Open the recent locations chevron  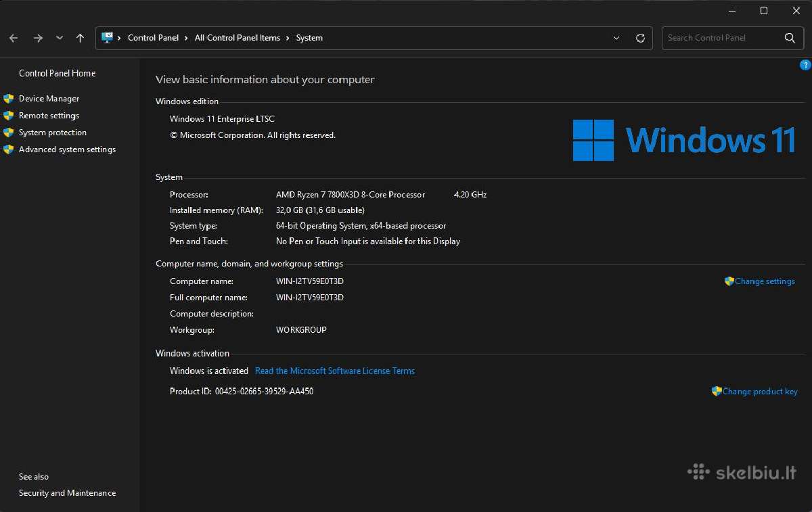tap(60, 39)
